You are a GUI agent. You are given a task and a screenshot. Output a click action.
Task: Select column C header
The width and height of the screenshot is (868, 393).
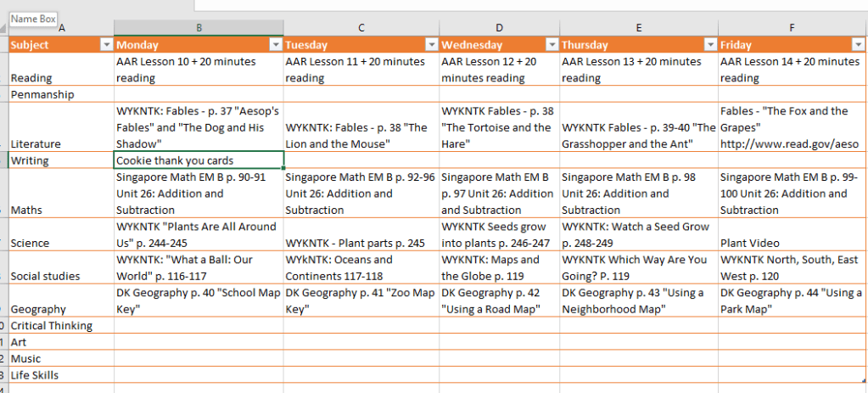point(361,28)
